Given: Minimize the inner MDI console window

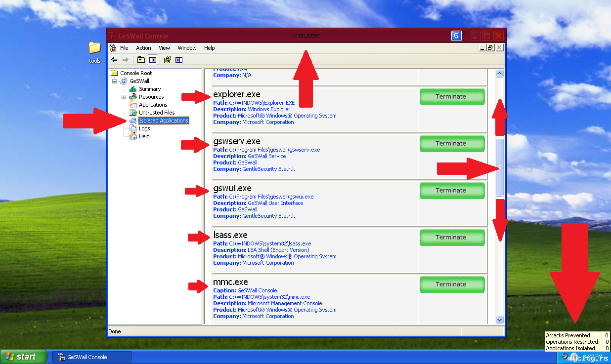Looking at the screenshot, I should click(482, 48).
